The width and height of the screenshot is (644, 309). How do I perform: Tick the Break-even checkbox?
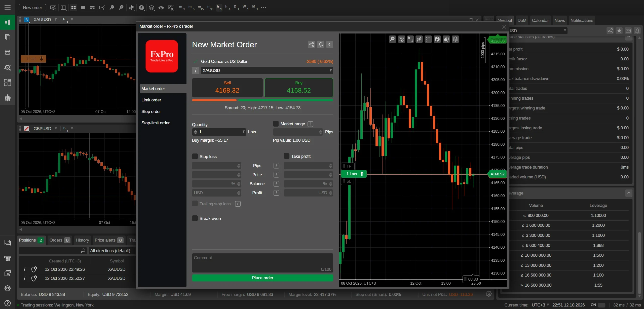tap(195, 218)
